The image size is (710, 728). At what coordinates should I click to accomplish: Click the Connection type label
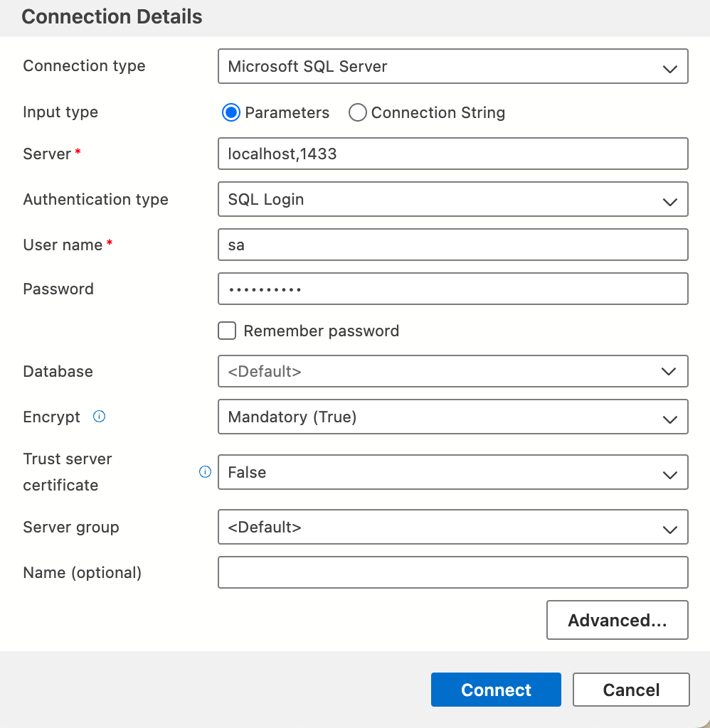tap(84, 66)
